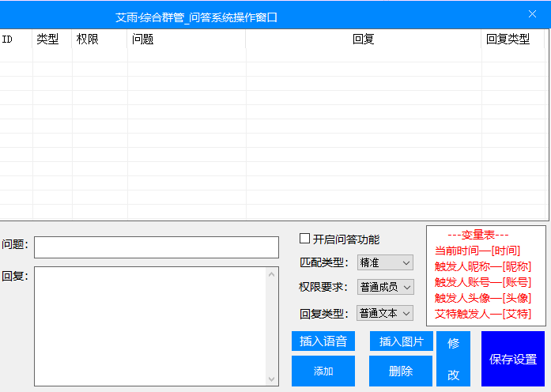
Task: Click the 修改 button
Action: coord(453,359)
